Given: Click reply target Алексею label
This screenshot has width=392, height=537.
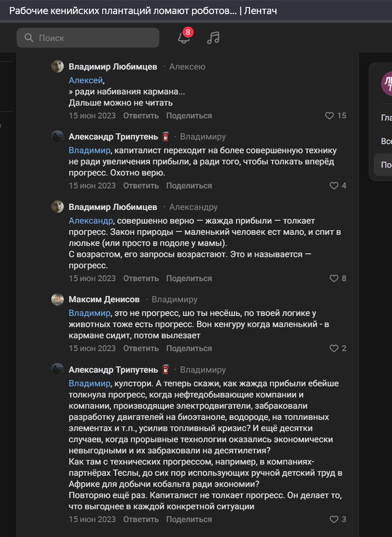Looking at the screenshot, I should pyautogui.click(x=187, y=67).
